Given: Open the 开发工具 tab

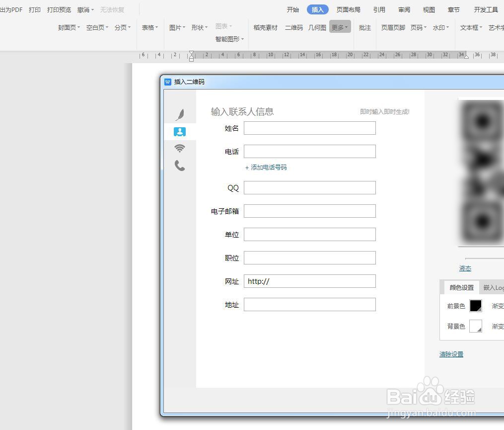Looking at the screenshot, I should point(486,9).
